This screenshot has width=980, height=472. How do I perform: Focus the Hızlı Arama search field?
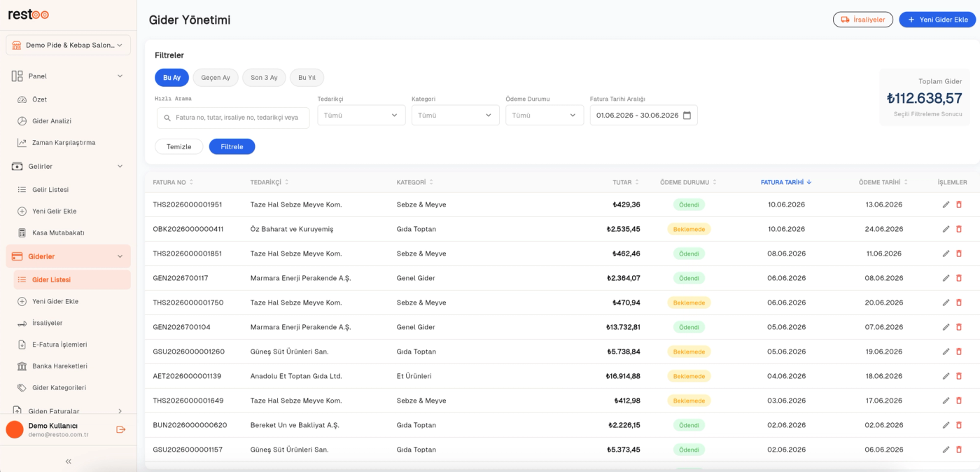[x=233, y=118]
